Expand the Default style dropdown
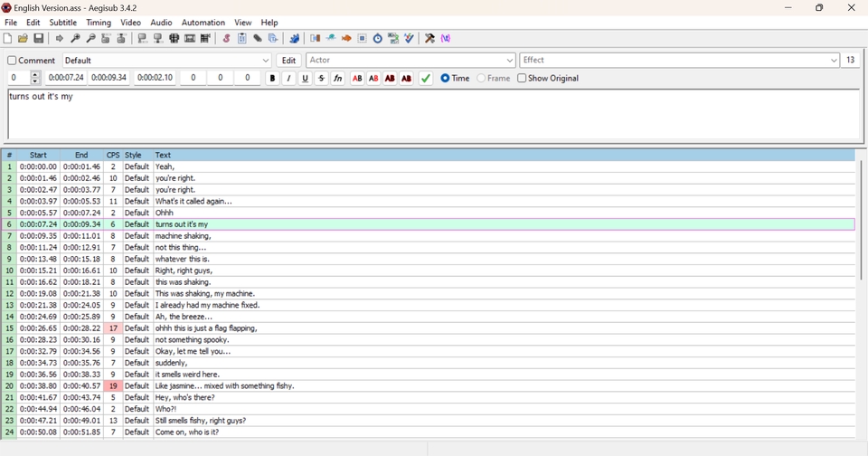The height and width of the screenshot is (456, 868). 265,61
